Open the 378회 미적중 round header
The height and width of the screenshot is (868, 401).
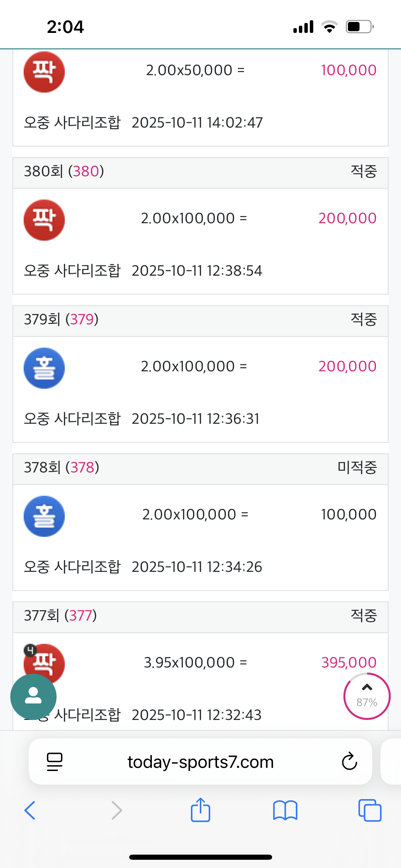[x=200, y=468]
